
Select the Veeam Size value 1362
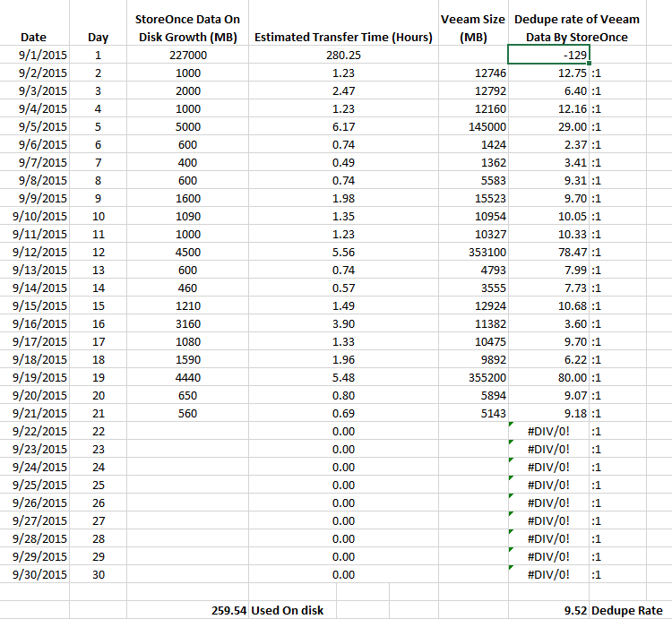point(473,163)
